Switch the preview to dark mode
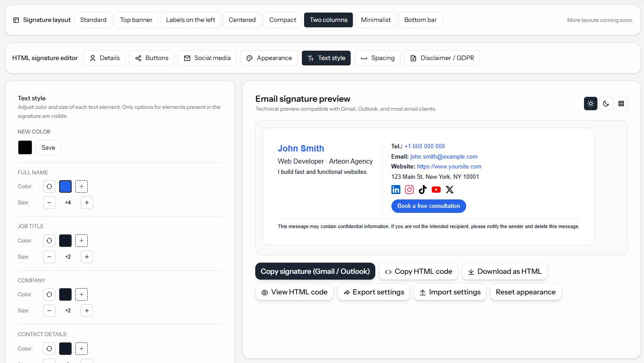The height and width of the screenshot is (363, 644). coord(605,104)
